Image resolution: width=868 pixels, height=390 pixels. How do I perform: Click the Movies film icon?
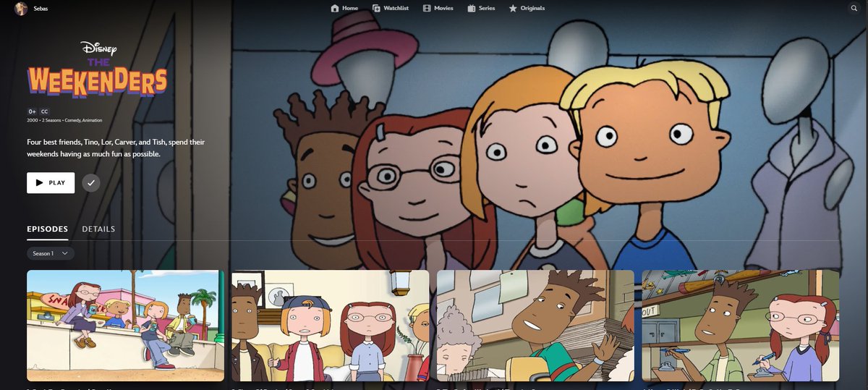point(427,8)
